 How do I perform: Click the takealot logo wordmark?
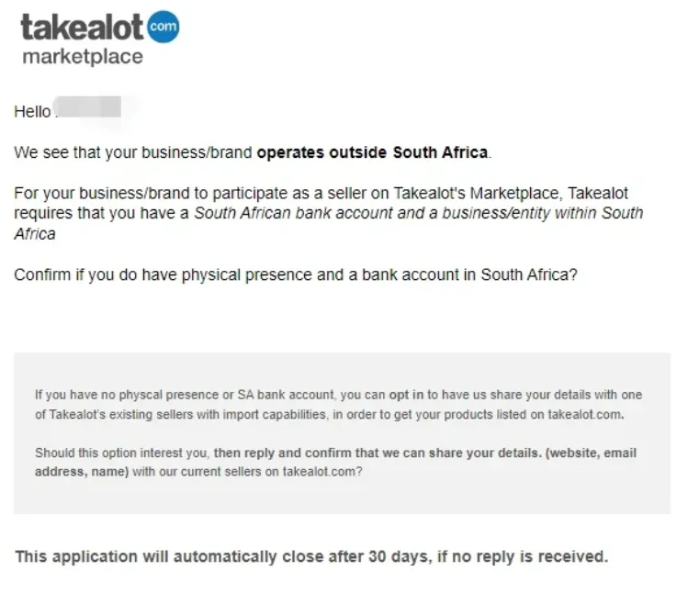pos(83,28)
